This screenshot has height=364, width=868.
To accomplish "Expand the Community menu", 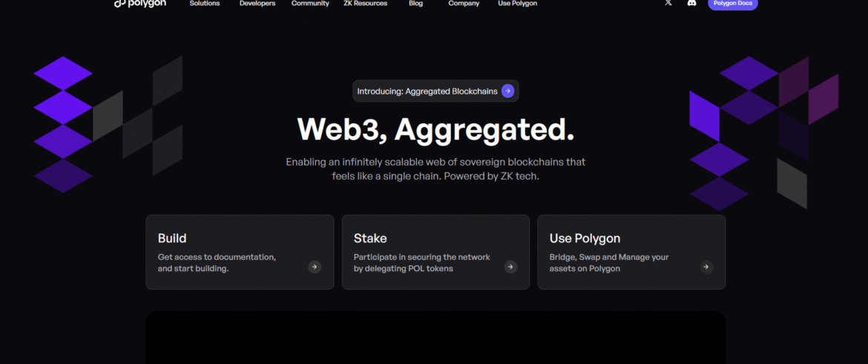I will click(x=310, y=3).
